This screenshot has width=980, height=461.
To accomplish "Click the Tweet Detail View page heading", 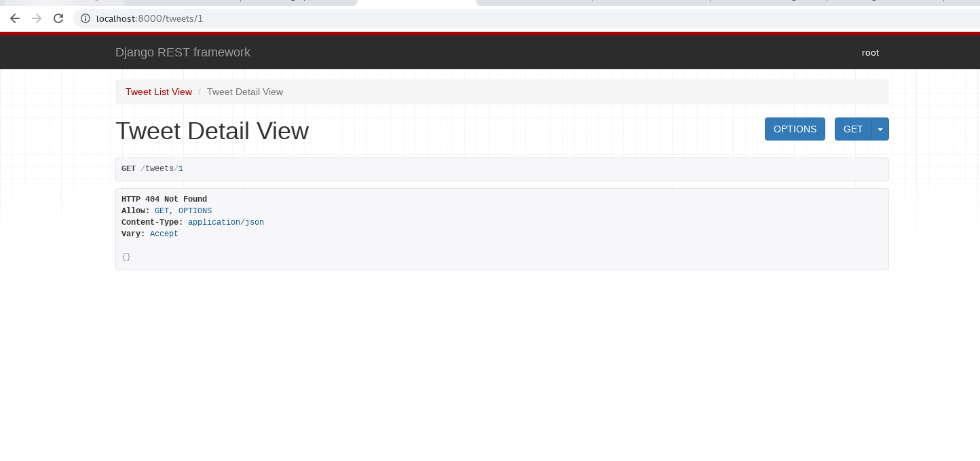I will [212, 130].
